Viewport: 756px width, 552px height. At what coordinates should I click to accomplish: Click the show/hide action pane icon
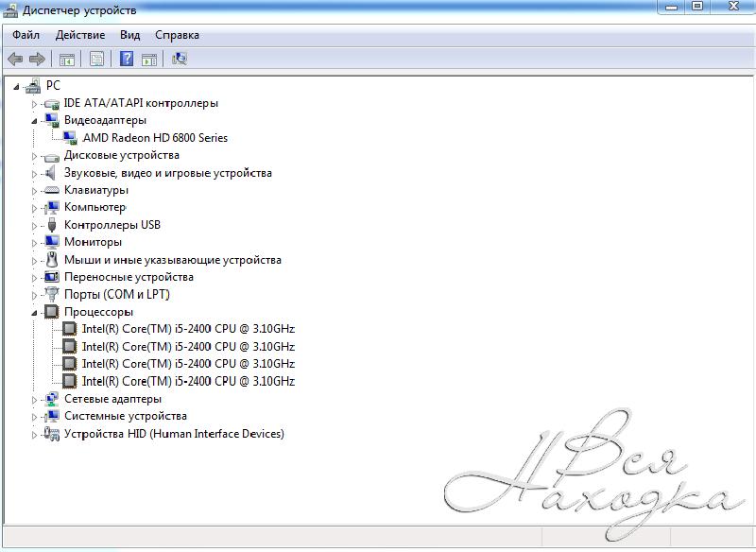click(149, 59)
